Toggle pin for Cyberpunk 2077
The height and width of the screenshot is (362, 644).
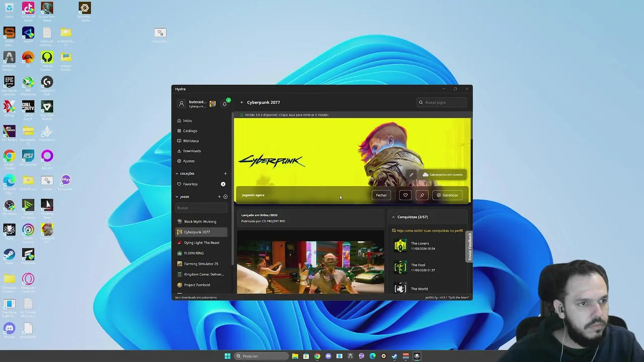tap(422, 195)
